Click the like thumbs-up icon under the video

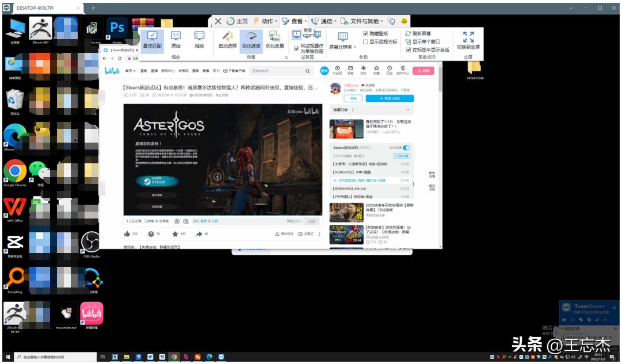click(127, 234)
